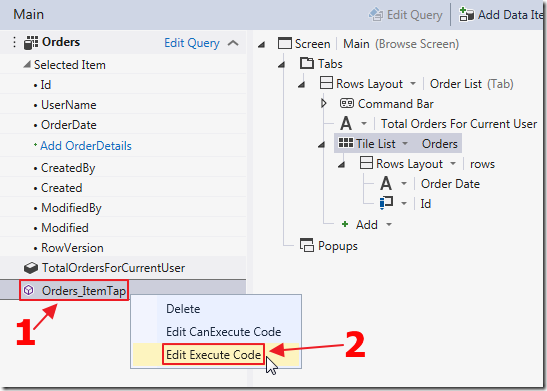Click the Orders_ItemTap method cube icon
Image resolution: width=547 pixels, height=391 pixels.
tap(29, 290)
